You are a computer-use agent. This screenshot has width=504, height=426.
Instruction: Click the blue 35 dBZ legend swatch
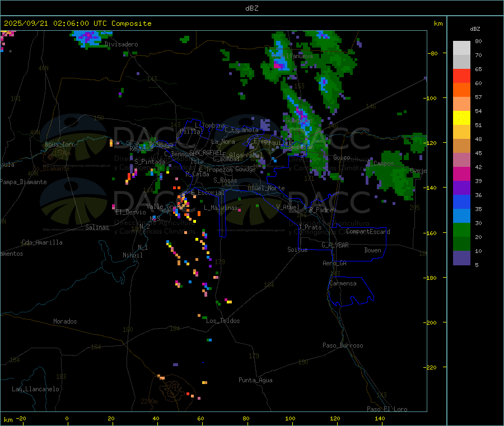(x=461, y=202)
